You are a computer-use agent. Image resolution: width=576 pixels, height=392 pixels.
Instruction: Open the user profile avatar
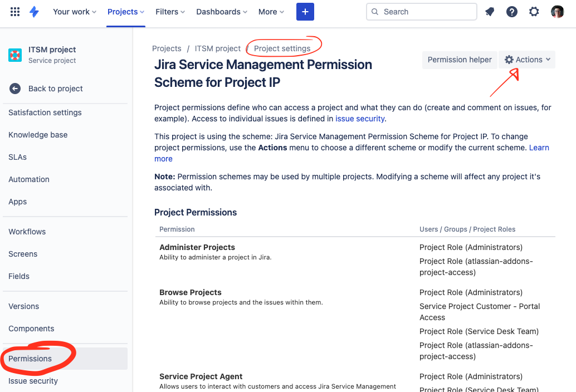tap(557, 12)
